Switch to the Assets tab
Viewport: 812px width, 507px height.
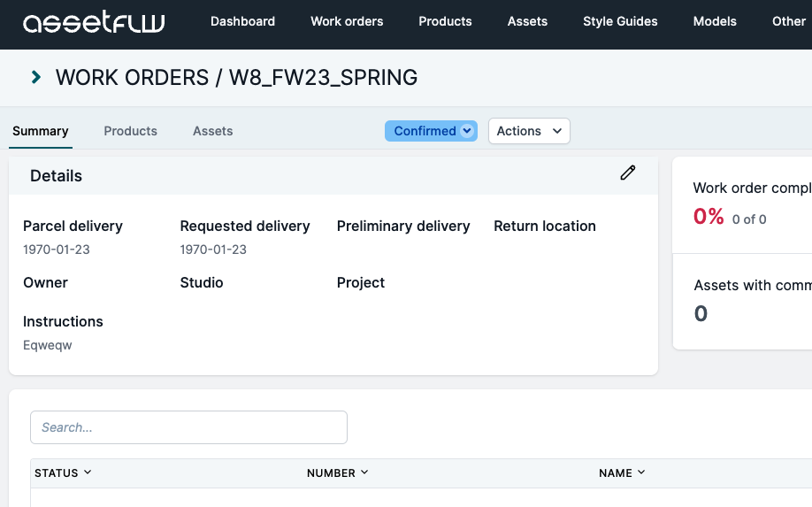pyautogui.click(x=213, y=131)
